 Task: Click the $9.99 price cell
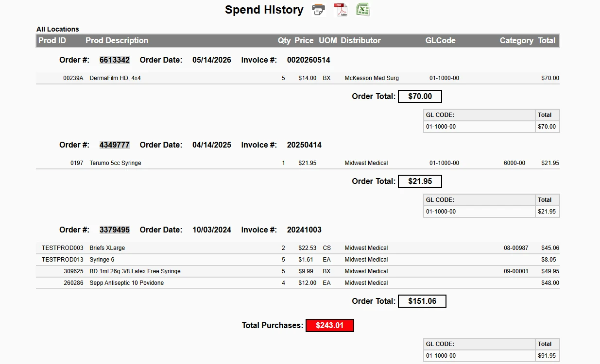pyautogui.click(x=306, y=271)
